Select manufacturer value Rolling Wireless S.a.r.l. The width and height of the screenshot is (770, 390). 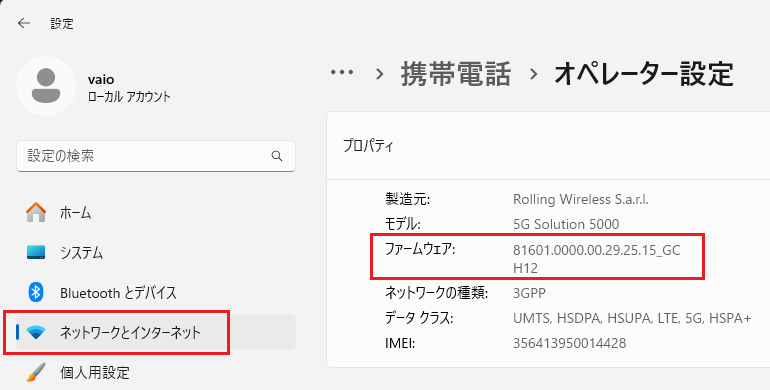click(x=580, y=199)
